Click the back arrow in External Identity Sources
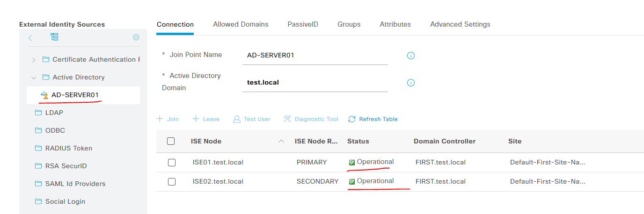 [x=30, y=38]
